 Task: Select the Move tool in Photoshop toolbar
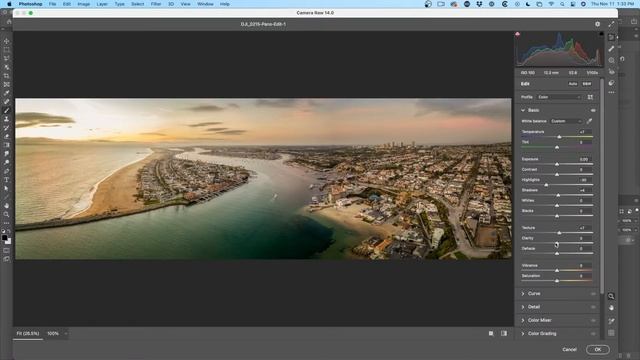coord(7,41)
